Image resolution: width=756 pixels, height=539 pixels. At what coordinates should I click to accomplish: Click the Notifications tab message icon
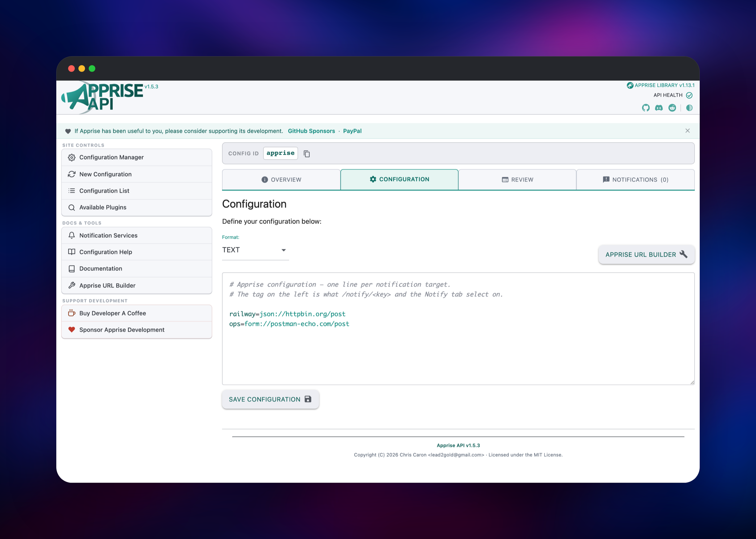coord(606,180)
